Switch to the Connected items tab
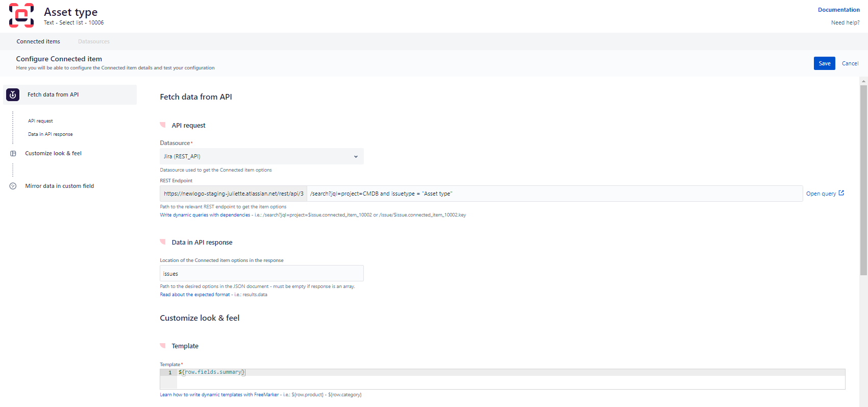 [x=38, y=41]
